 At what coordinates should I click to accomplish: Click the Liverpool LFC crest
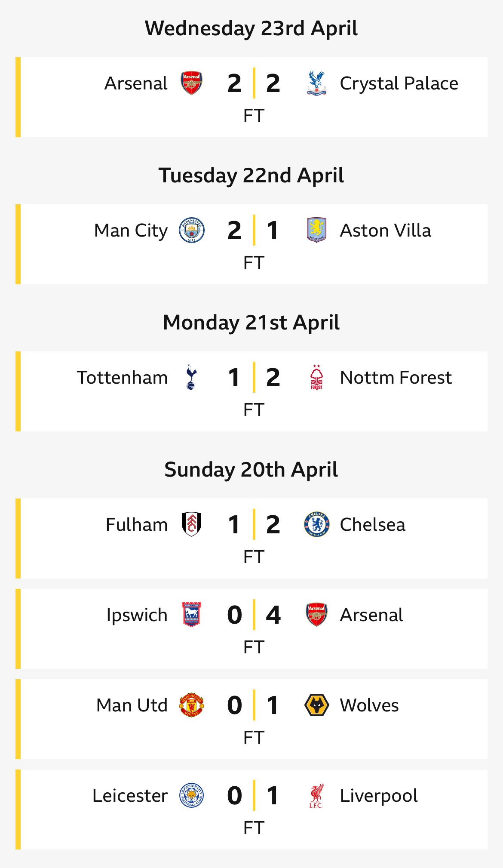[x=316, y=795]
